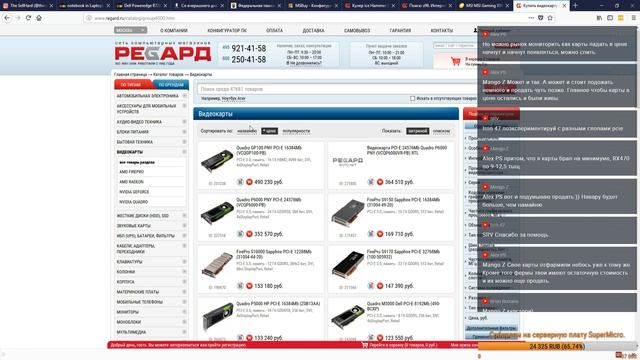The height and width of the screenshot is (360, 640).
Task: Add the 352 570 руб. card to cart
Action: click(249, 234)
